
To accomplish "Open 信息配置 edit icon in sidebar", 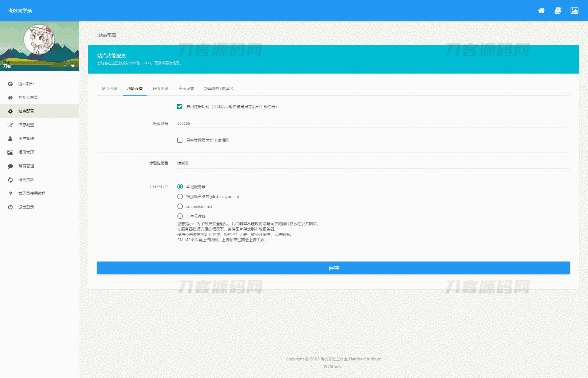I will (x=10, y=125).
